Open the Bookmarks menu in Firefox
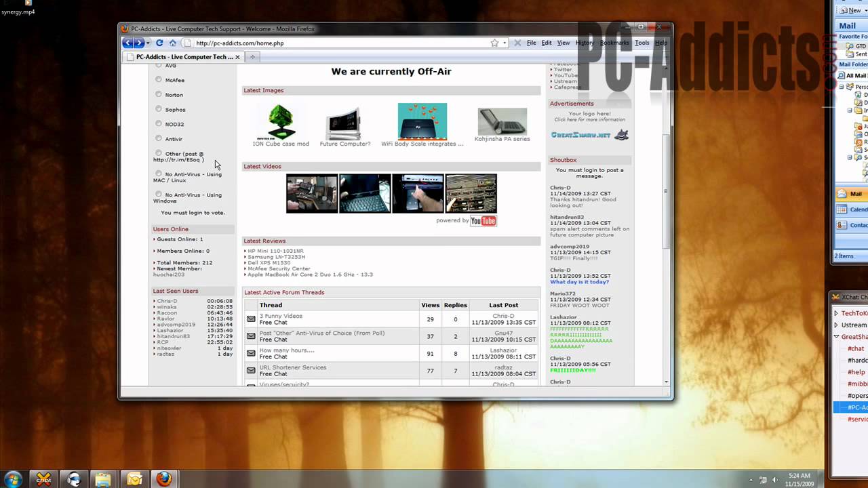This screenshot has width=868, height=488. point(614,43)
